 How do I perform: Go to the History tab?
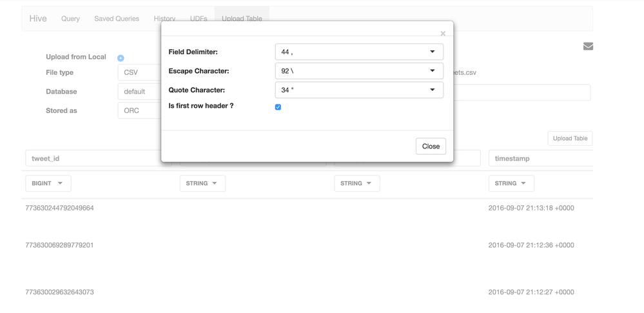(164, 19)
